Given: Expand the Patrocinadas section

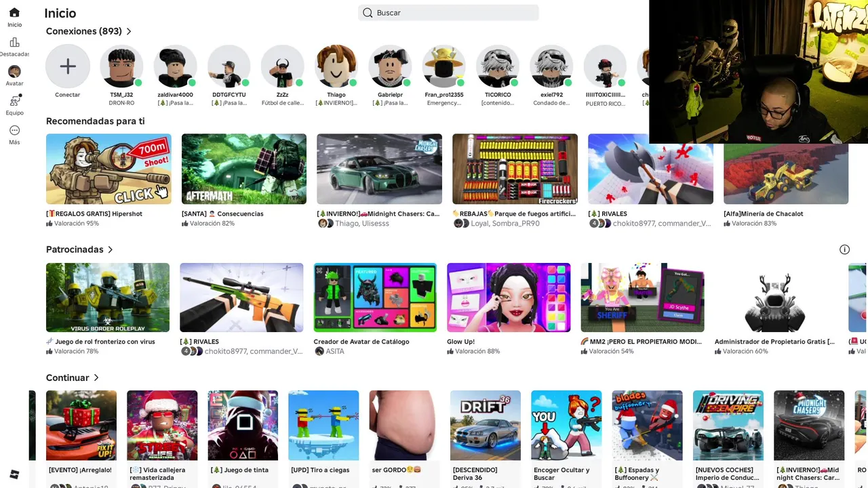Looking at the screenshot, I should point(79,249).
